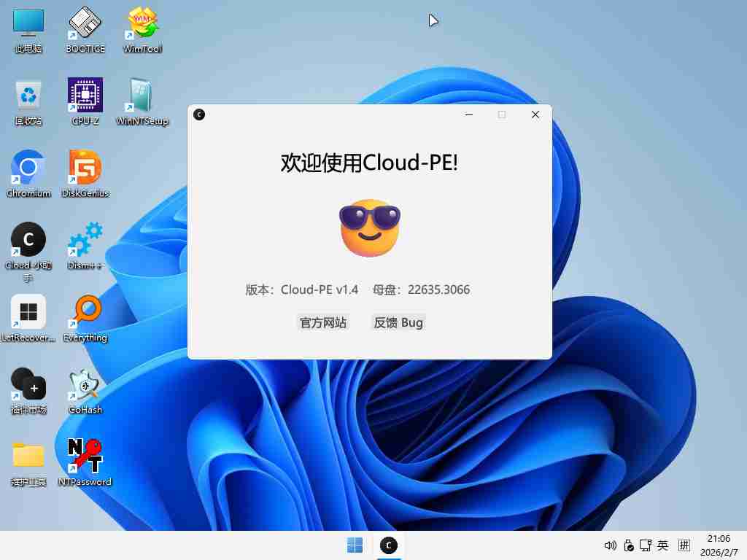
Task: Launch WinNTSetup from the desktop
Action: tap(142, 96)
